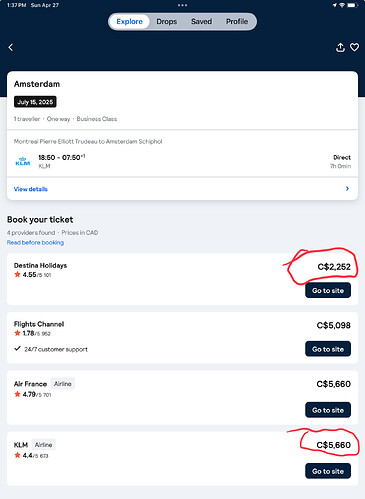Tap the July 15, 2025 date badge
Viewport: 365px width, 499px height.
point(35,102)
